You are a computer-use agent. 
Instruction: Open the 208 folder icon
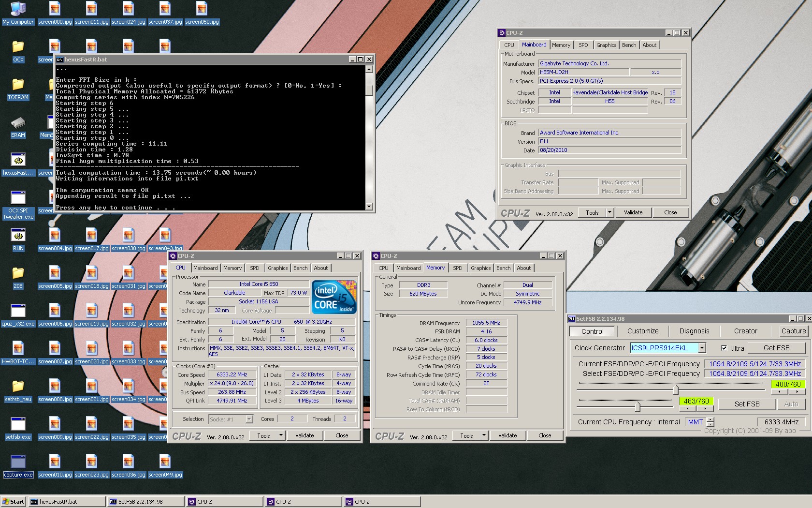click(18, 278)
